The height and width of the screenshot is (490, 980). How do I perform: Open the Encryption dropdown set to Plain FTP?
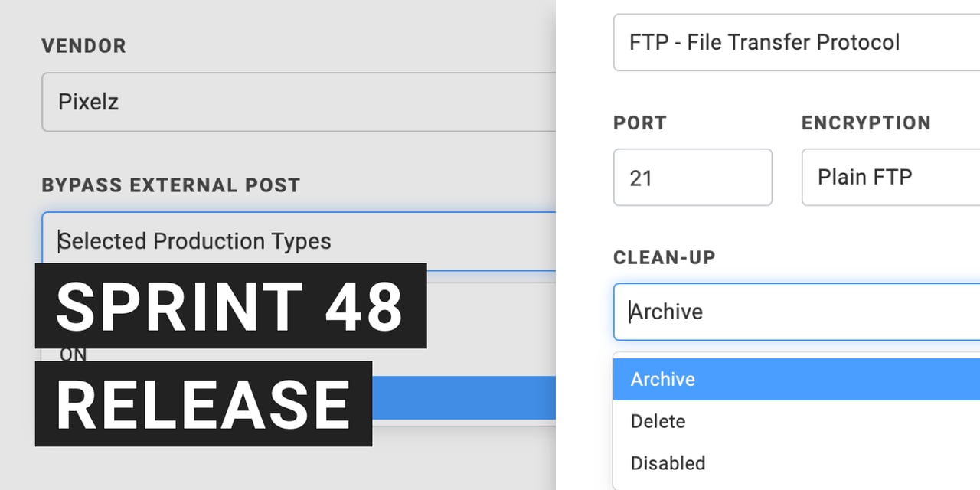point(890,178)
